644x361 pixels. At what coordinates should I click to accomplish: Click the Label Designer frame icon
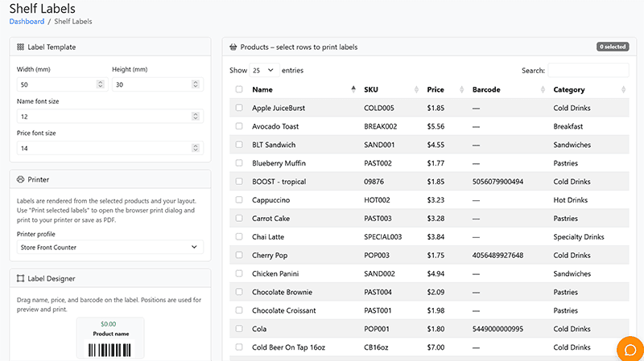20,278
